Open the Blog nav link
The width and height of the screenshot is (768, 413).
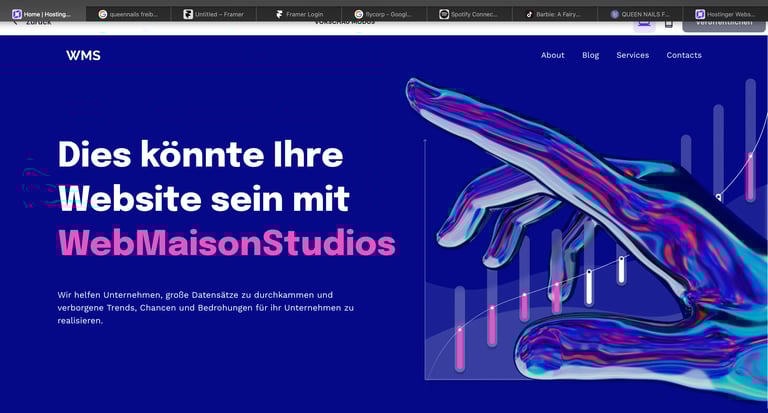click(590, 55)
